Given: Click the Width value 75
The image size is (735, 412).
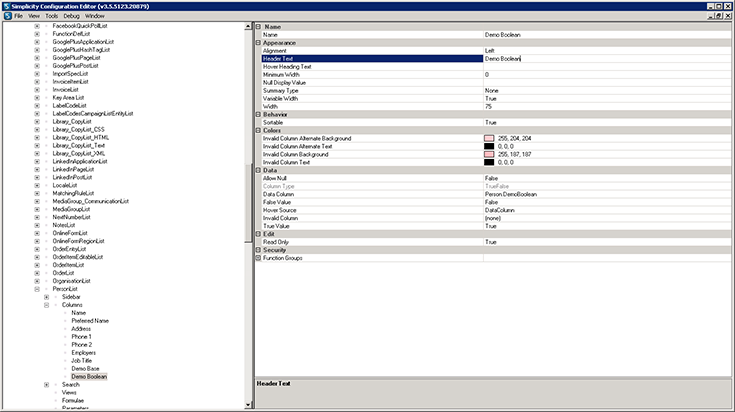Looking at the screenshot, I should click(x=607, y=106).
